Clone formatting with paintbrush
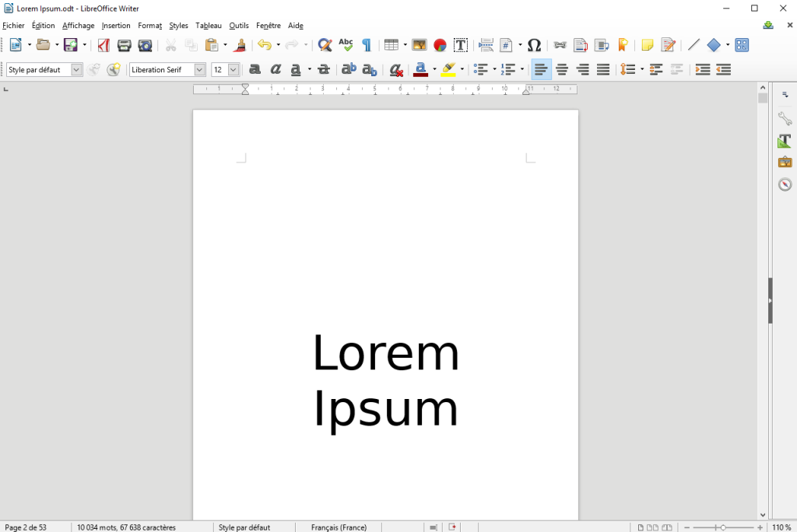 240,45
